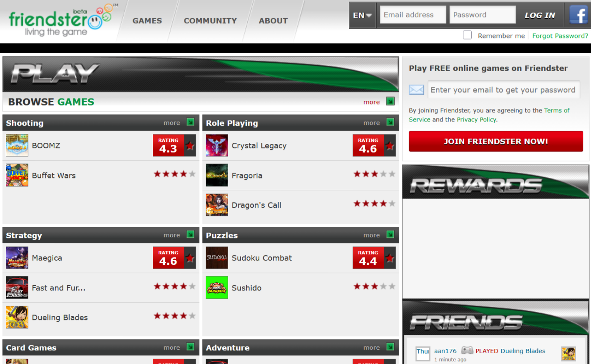Open the Maegica game icon

(17, 258)
